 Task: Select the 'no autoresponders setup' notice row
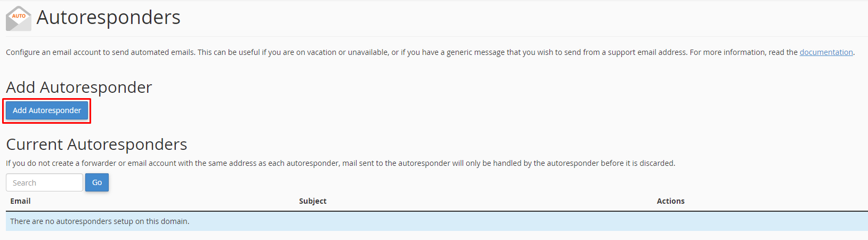click(x=436, y=221)
